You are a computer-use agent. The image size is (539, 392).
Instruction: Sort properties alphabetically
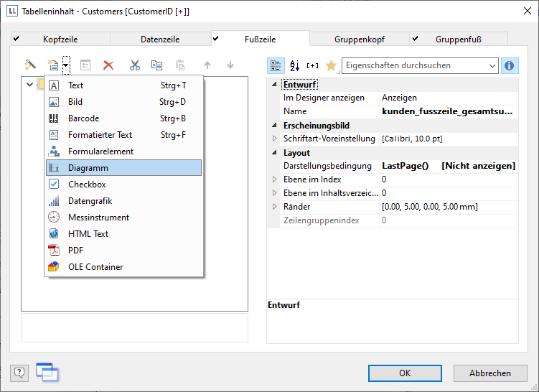click(294, 65)
